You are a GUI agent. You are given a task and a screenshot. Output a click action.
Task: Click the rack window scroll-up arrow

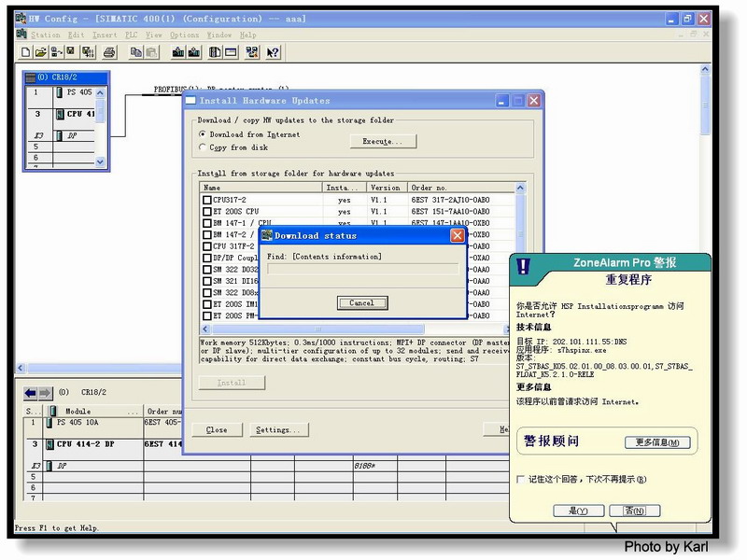(100, 92)
